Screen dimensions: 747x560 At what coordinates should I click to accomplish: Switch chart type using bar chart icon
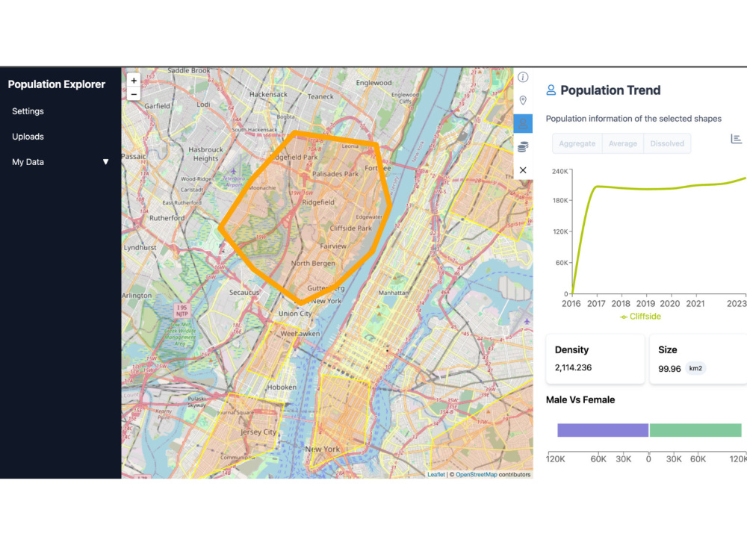[736, 139]
